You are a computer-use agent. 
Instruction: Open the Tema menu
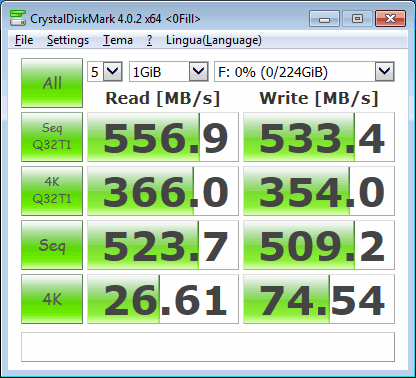[118, 40]
